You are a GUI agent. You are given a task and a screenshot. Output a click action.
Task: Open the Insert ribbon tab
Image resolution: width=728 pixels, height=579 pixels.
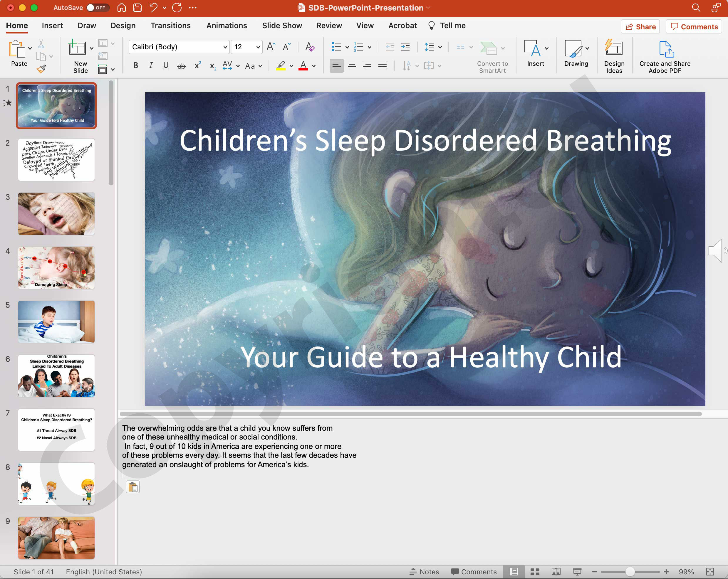[52, 26]
